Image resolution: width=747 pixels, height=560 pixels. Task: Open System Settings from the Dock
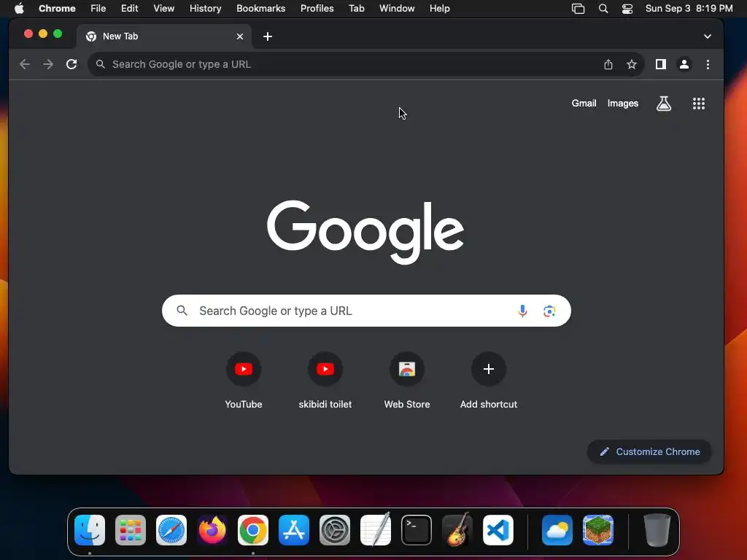click(x=335, y=530)
